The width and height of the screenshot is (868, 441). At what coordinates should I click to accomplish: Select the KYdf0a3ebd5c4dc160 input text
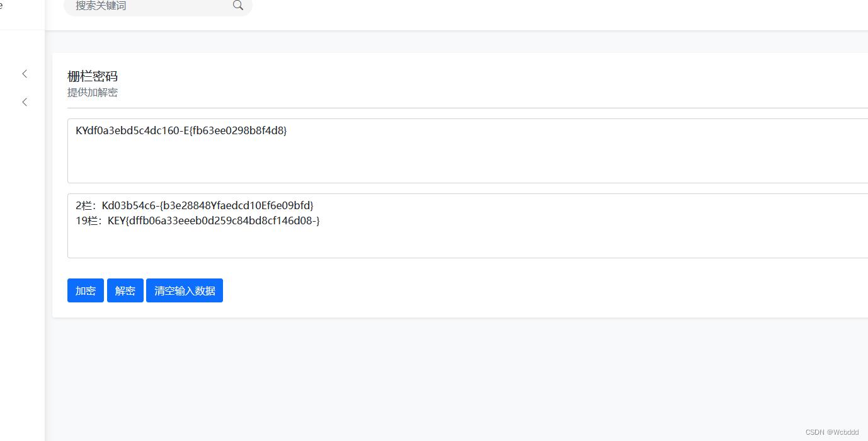[x=181, y=130]
